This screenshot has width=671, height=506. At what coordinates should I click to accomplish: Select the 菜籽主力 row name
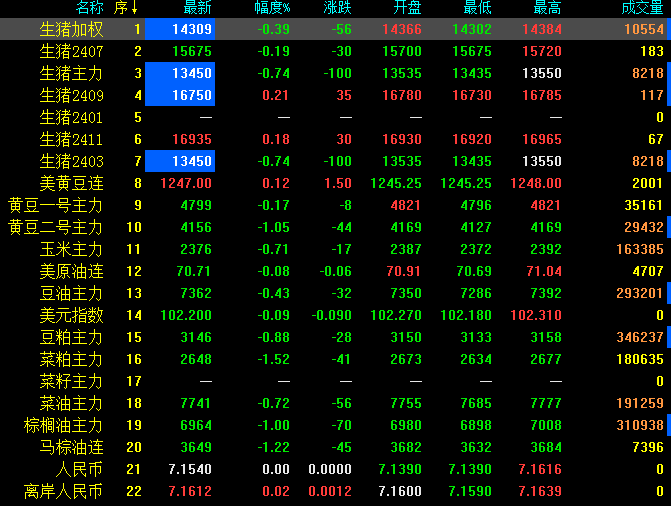(x=71, y=381)
